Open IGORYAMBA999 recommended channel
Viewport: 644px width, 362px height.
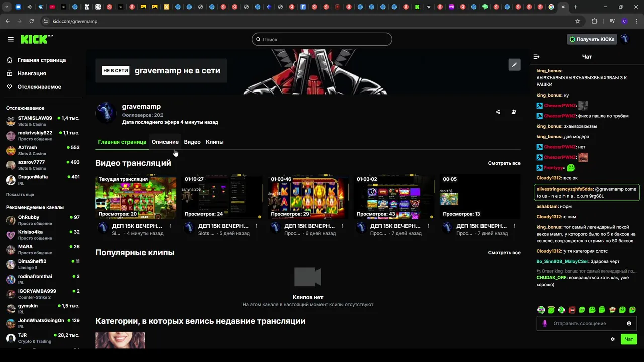point(43,294)
